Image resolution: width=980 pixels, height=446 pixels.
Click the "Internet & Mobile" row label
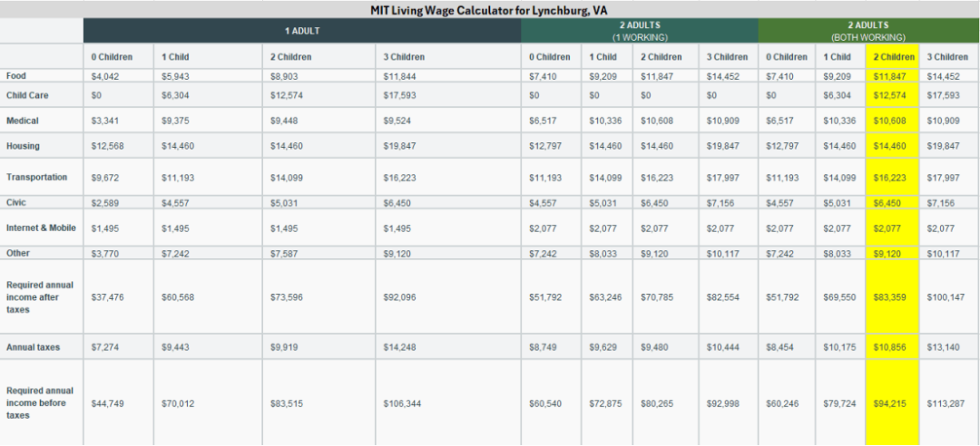pos(41,228)
